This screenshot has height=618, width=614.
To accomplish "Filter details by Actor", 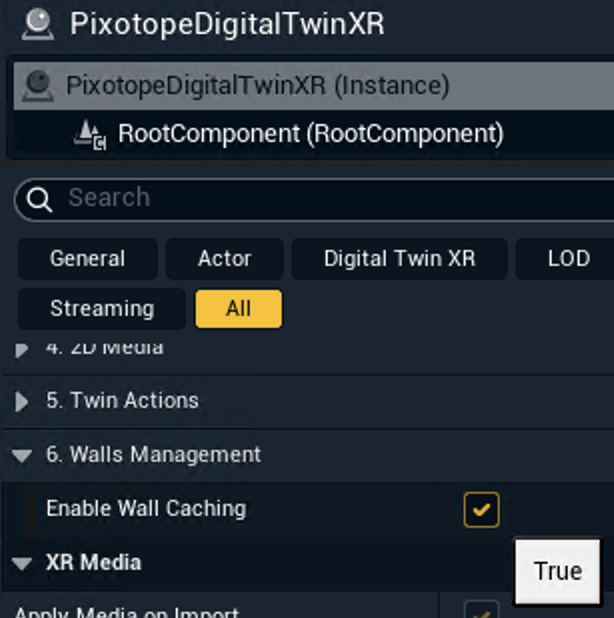I will (x=225, y=259).
